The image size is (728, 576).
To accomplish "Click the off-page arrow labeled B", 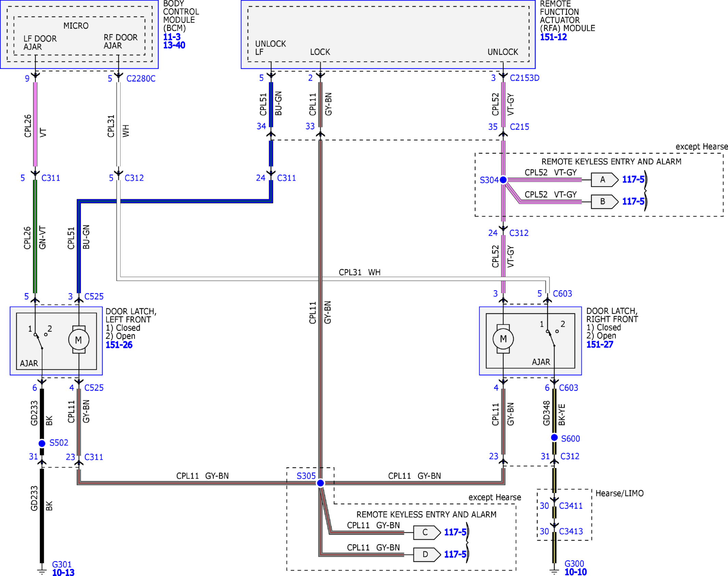I will (x=605, y=201).
